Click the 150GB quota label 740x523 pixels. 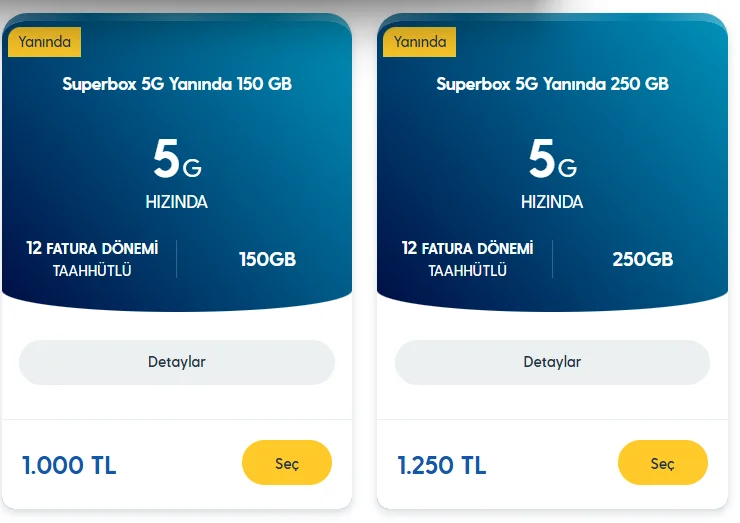(x=267, y=260)
